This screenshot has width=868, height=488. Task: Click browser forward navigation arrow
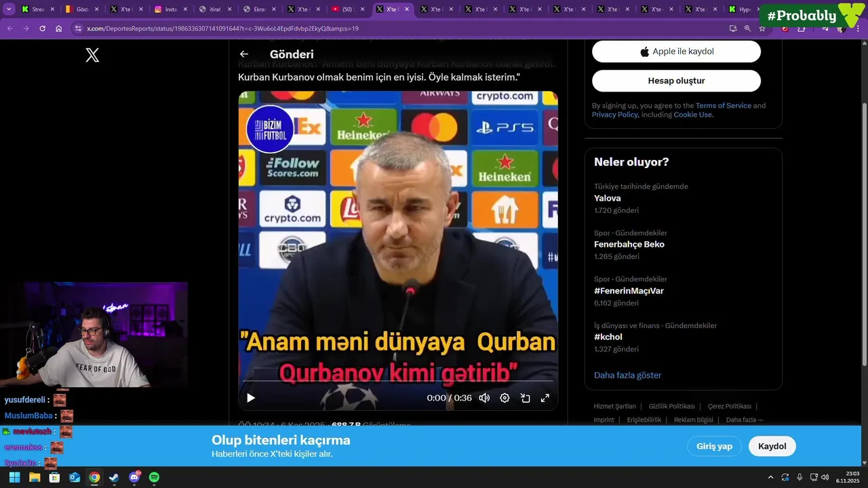coord(26,28)
